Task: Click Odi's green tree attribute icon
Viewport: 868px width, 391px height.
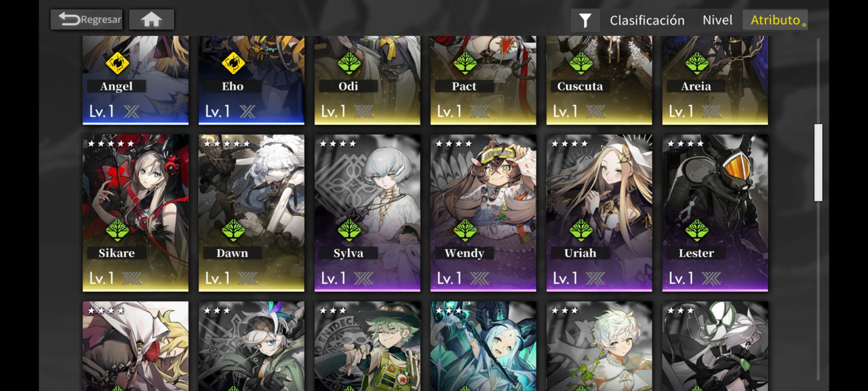Action: 349,63
